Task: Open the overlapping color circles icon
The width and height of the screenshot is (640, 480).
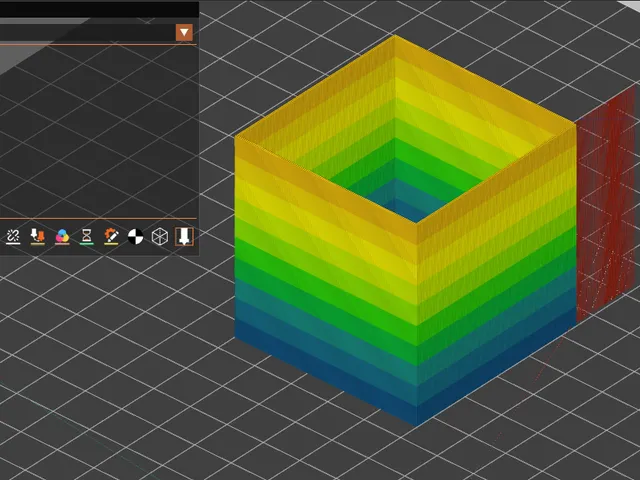Action: click(x=62, y=236)
